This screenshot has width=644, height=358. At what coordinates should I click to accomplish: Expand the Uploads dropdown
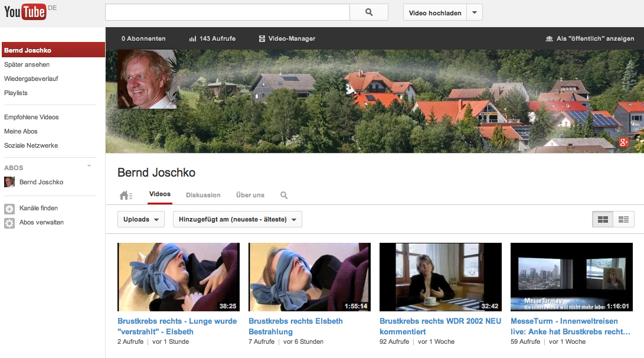coord(141,219)
